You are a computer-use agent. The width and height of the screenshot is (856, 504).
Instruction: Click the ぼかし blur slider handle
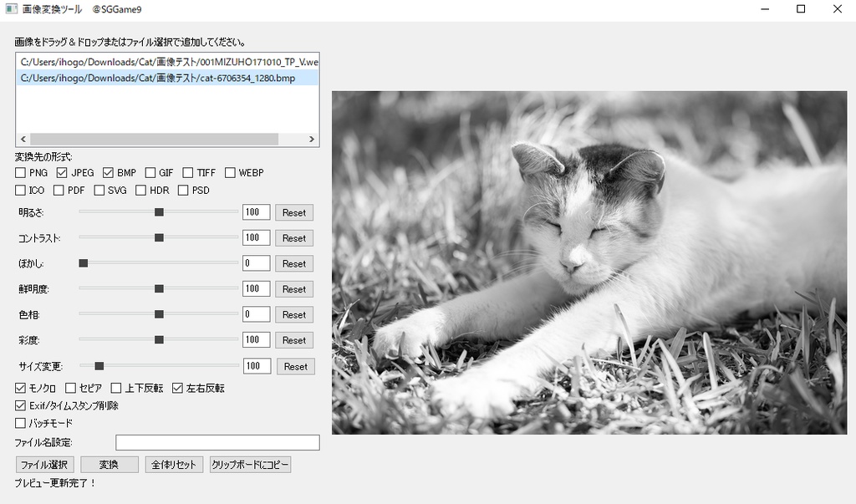[x=83, y=263]
